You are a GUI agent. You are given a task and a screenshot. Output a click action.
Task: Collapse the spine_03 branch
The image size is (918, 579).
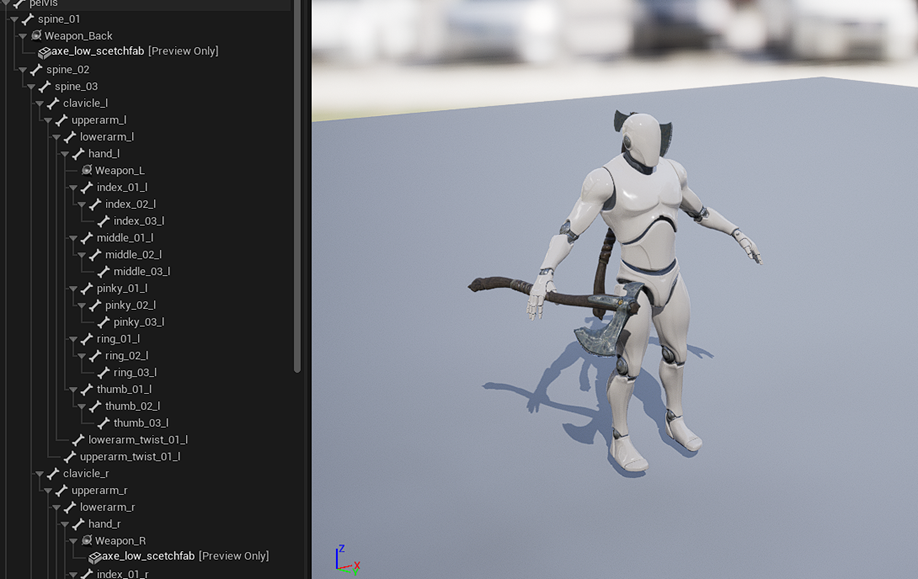(x=31, y=87)
